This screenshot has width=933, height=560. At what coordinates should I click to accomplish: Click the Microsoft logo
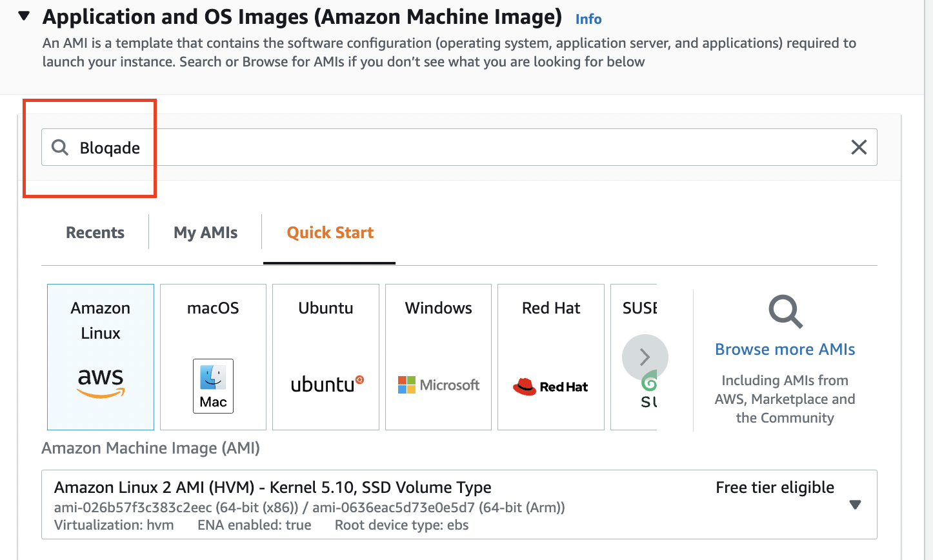[439, 385]
